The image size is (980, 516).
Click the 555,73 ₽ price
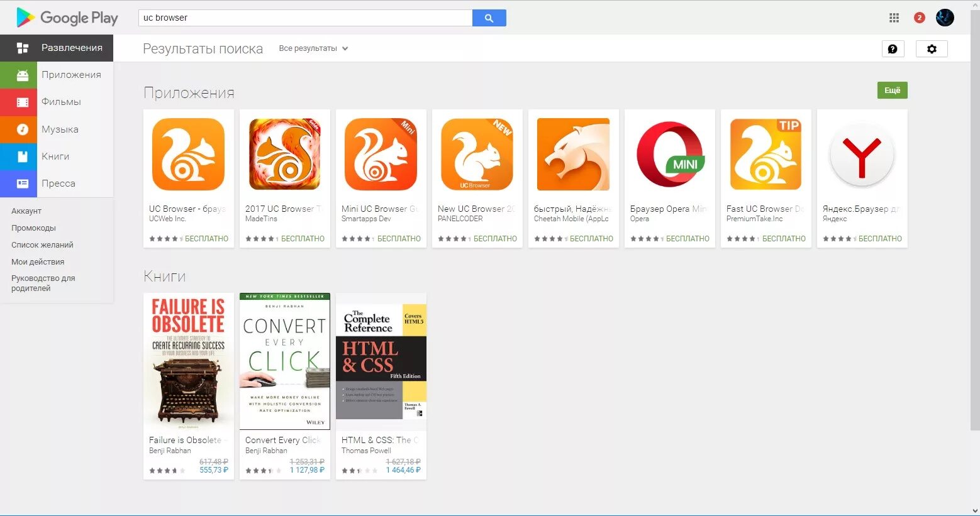click(214, 470)
